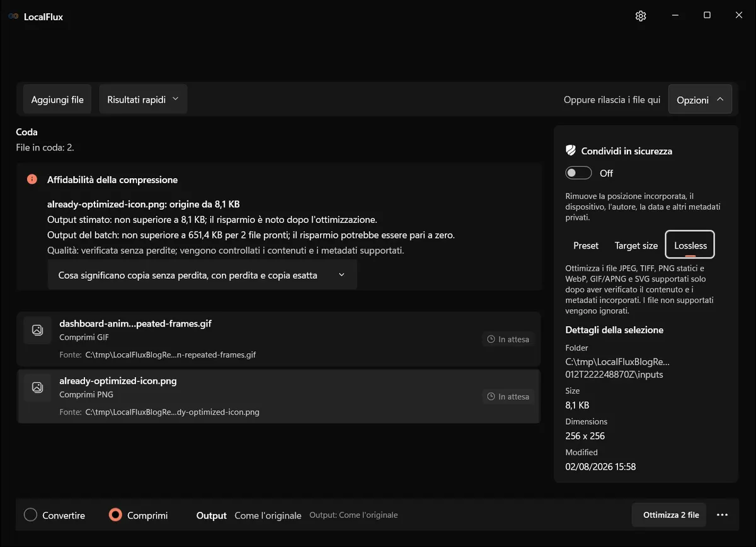Collapse the Opzioni panel
This screenshot has width=756, height=547.
pos(700,99)
